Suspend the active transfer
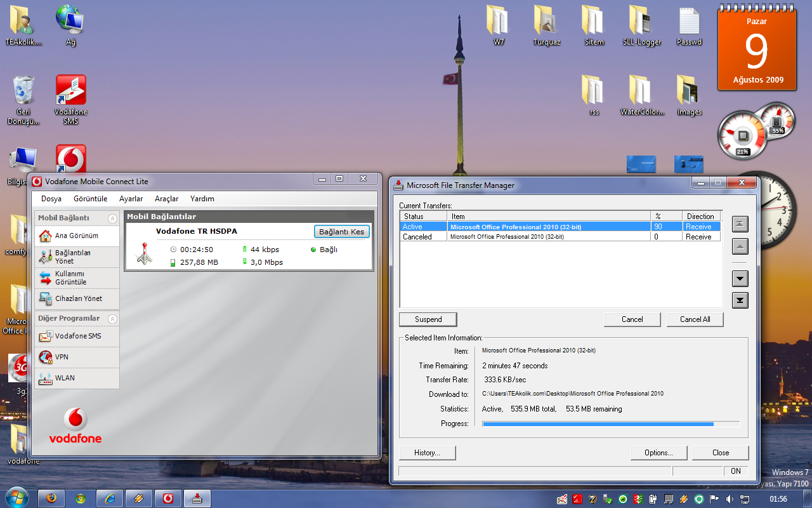This screenshot has height=508, width=812. (428, 319)
